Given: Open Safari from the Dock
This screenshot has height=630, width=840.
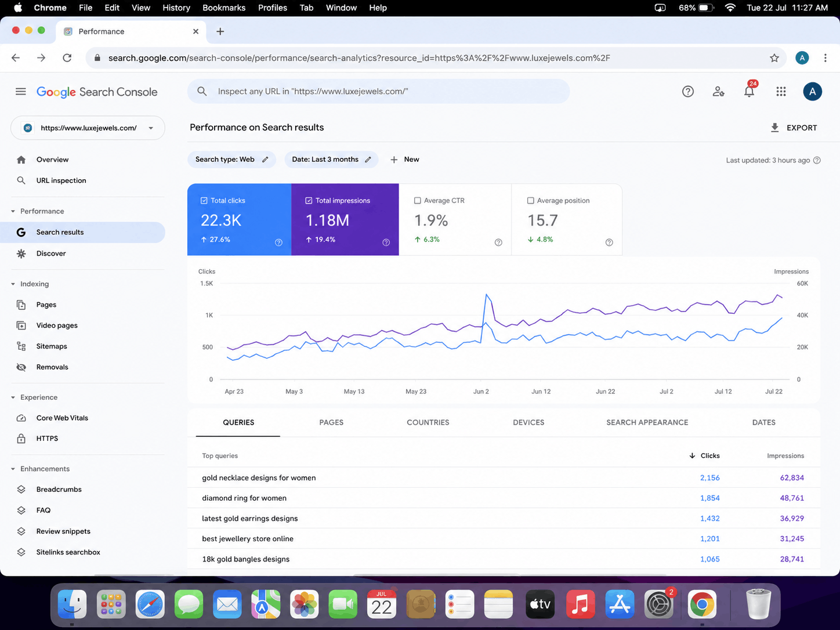Looking at the screenshot, I should click(x=150, y=605).
